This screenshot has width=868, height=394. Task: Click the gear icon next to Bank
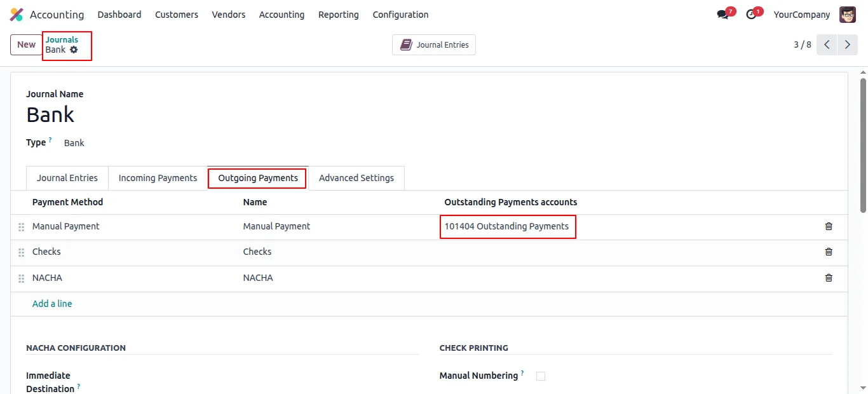pos(74,50)
